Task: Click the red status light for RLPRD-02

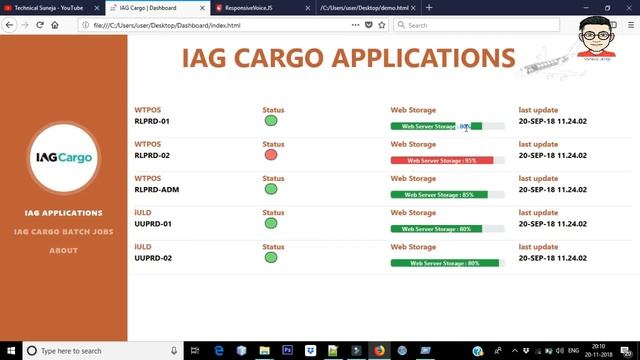Action: point(271,155)
